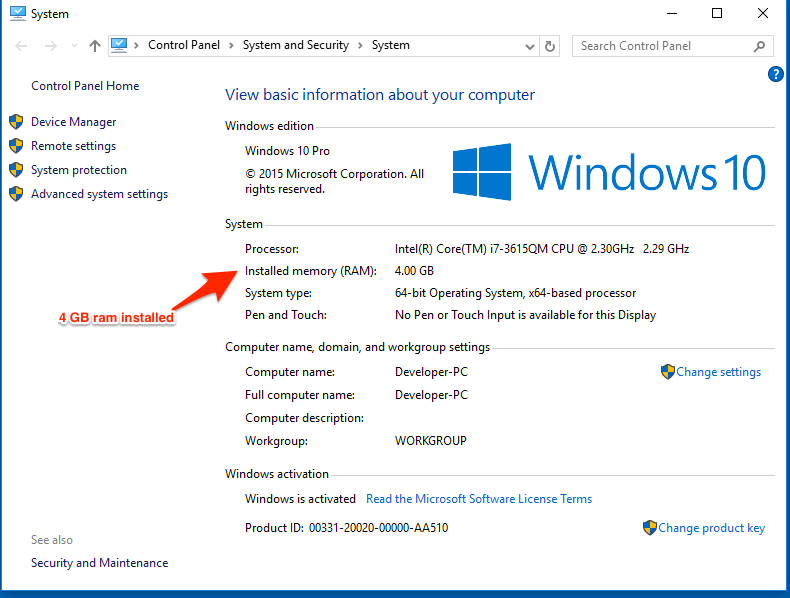Image resolution: width=790 pixels, height=598 pixels.
Task: Refresh the System page
Action: click(550, 46)
